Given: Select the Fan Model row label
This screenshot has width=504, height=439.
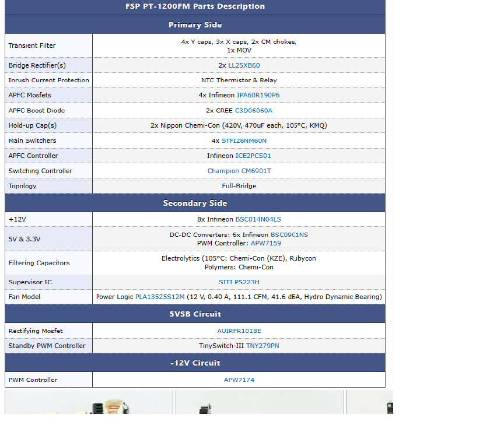Looking at the screenshot, I should click(24, 297).
